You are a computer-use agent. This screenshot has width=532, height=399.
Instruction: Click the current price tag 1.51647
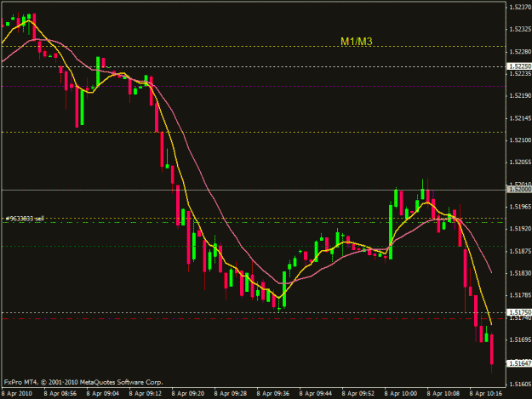point(519,363)
